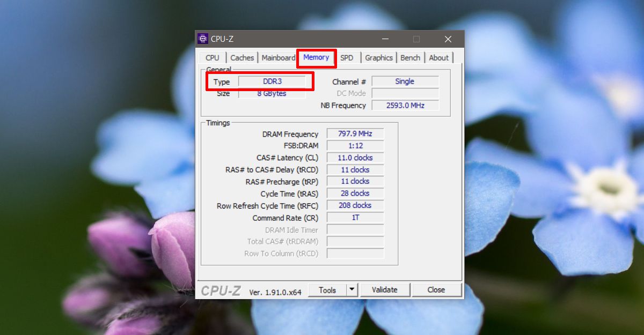
Task: Click the CAS# Latency (CL) label
Action: click(x=288, y=158)
